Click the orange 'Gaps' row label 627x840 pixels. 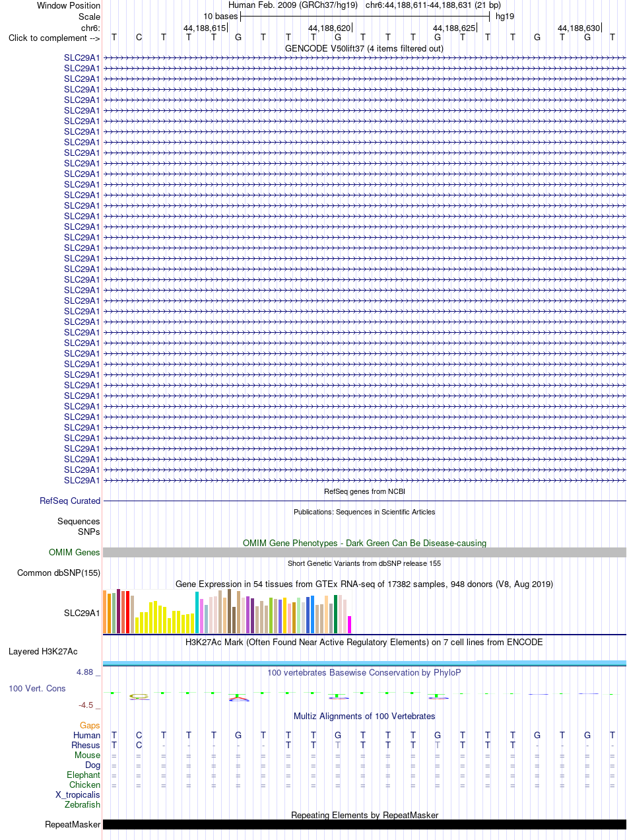click(90, 725)
